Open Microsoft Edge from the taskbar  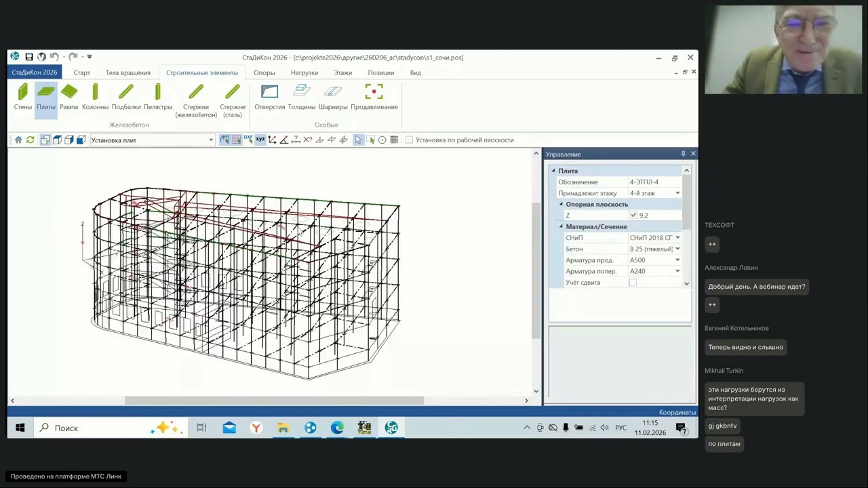click(337, 428)
